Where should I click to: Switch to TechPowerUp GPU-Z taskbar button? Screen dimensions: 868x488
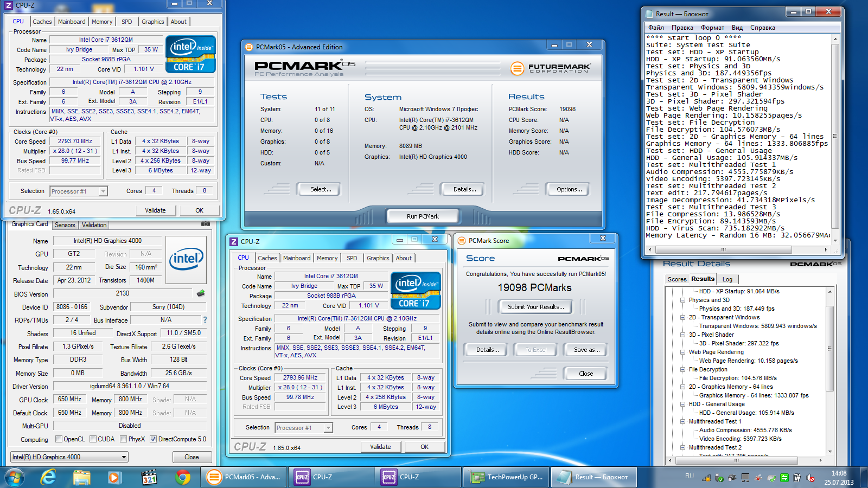point(507,477)
